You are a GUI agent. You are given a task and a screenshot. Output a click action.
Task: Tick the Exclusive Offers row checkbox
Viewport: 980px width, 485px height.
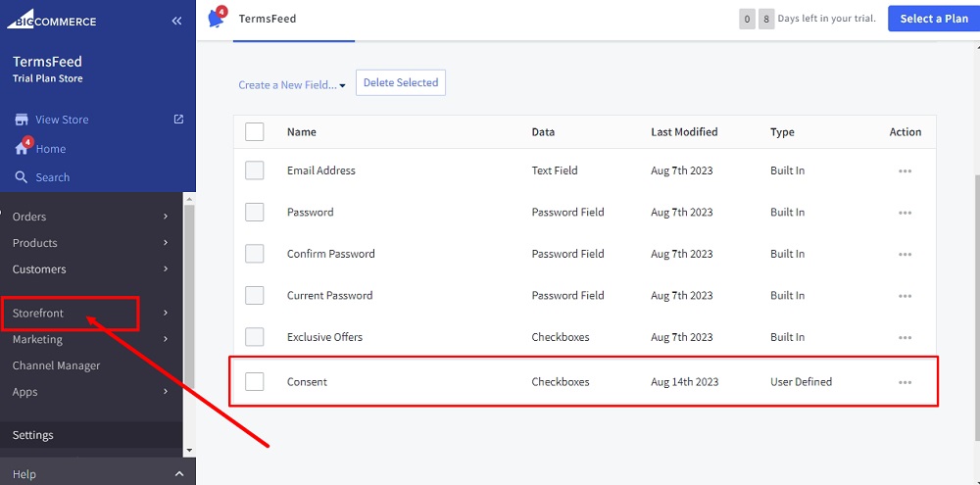255,337
